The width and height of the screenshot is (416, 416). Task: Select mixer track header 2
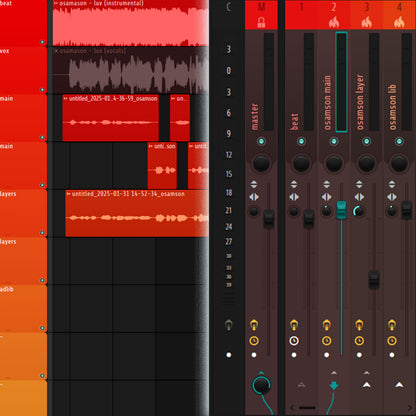click(x=334, y=15)
